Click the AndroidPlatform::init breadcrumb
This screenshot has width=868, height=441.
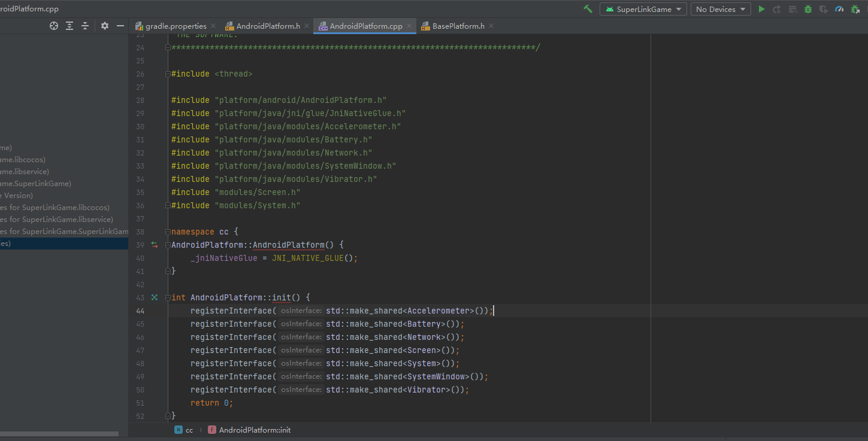point(249,430)
